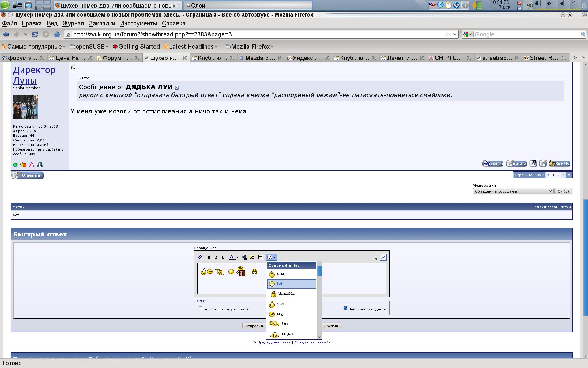Click the underline formatting icon
The width and height of the screenshot is (588, 368).
pos(223,257)
